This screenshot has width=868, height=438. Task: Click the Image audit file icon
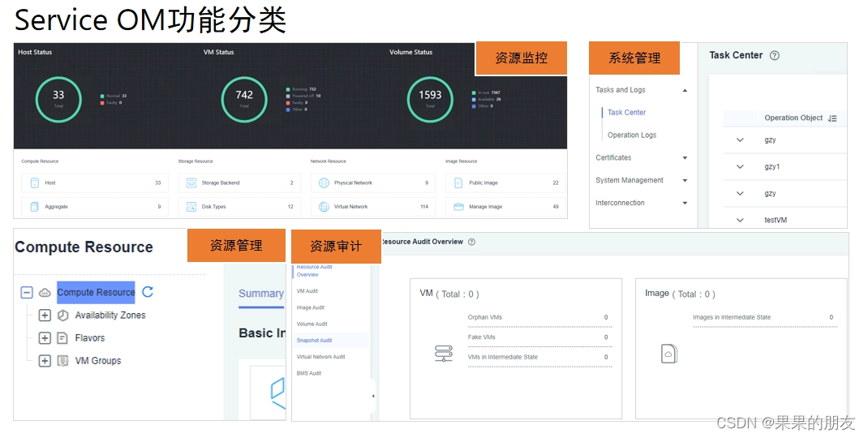(x=669, y=354)
